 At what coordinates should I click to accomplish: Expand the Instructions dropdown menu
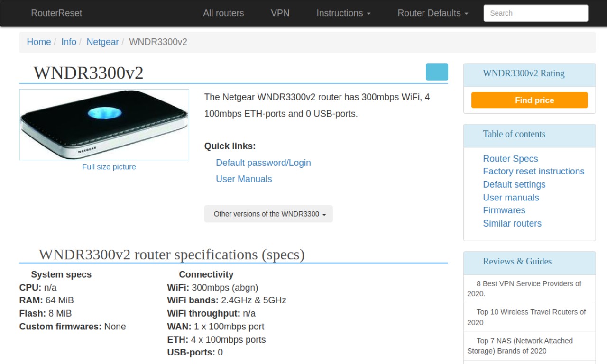tap(343, 13)
